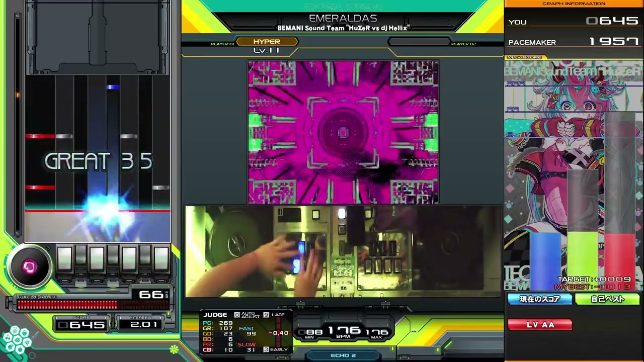Image resolution: width=644 pixels, height=362 pixels.
Task: Click the FAST count 99
Action: tap(251, 334)
